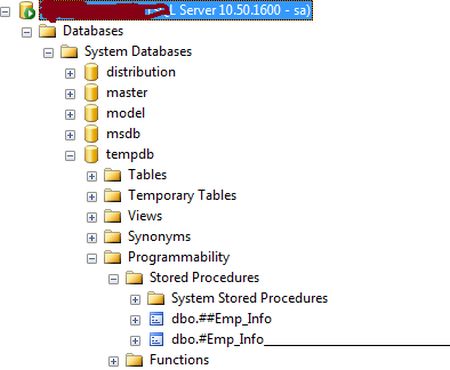Select the System Stored Procedures label

coord(250,298)
